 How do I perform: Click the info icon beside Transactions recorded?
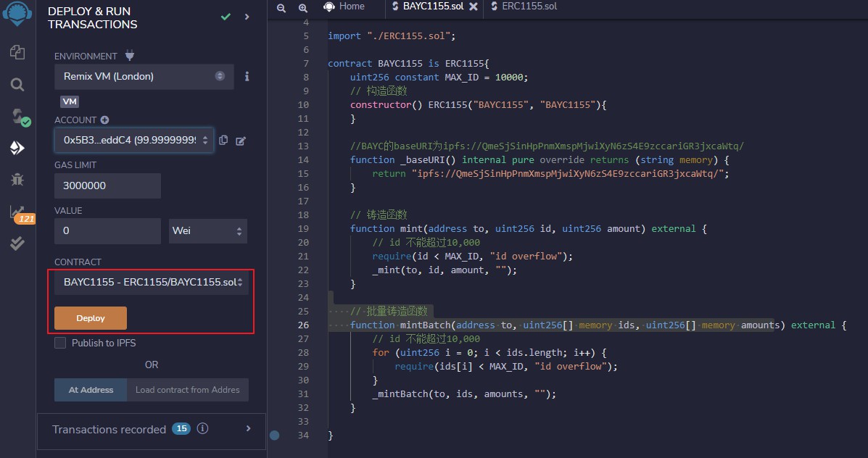202,429
